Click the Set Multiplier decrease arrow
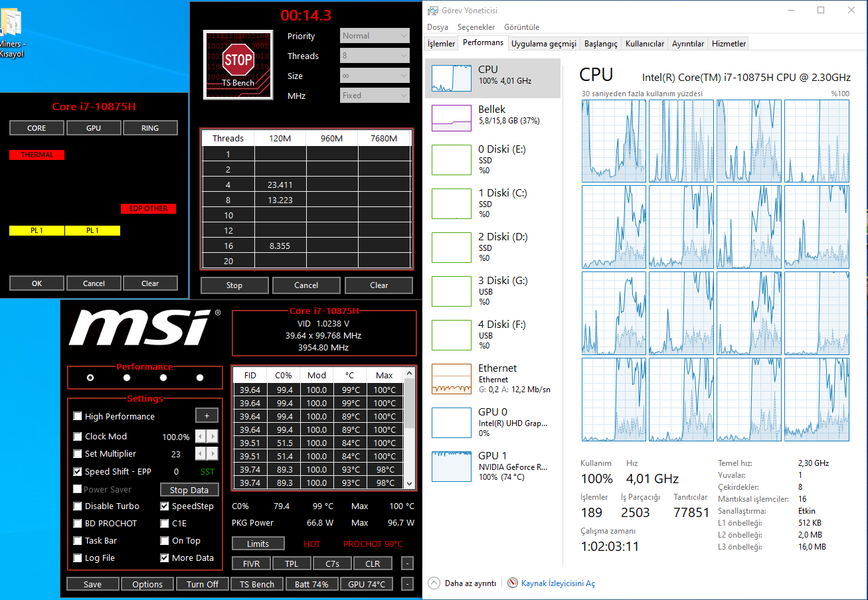 pyautogui.click(x=201, y=453)
